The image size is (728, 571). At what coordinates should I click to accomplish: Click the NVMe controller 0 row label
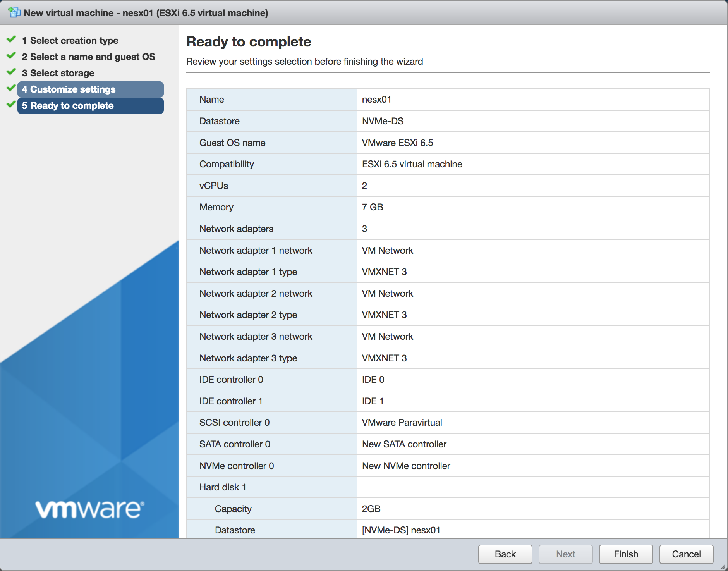coord(237,466)
